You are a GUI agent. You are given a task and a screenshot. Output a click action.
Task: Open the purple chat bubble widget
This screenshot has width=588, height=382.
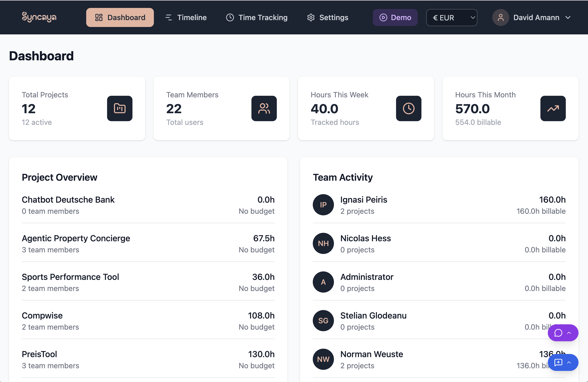(558, 333)
